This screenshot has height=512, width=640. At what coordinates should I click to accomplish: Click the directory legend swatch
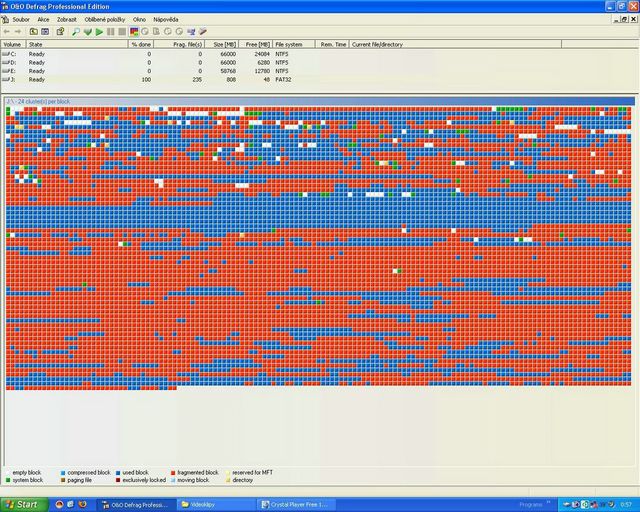(x=228, y=481)
